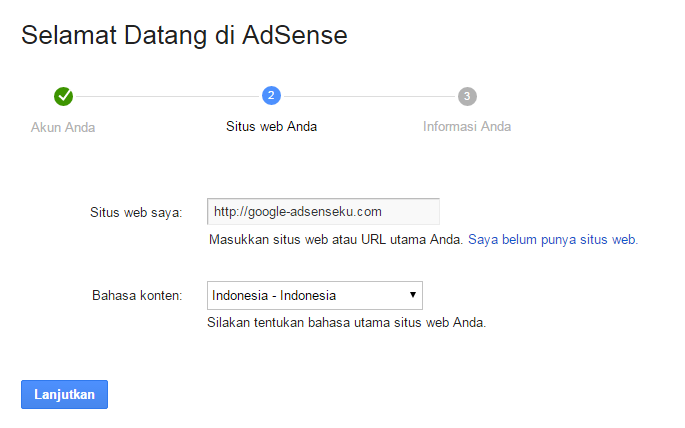Image resolution: width=685 pixels, height=428 pixels.
Task: Click the green checkmark step icon
Action: (64, 96)
